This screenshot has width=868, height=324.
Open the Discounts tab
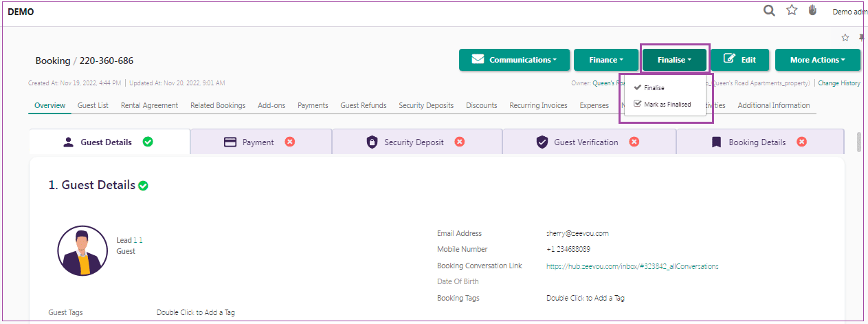tap(482, 105)
